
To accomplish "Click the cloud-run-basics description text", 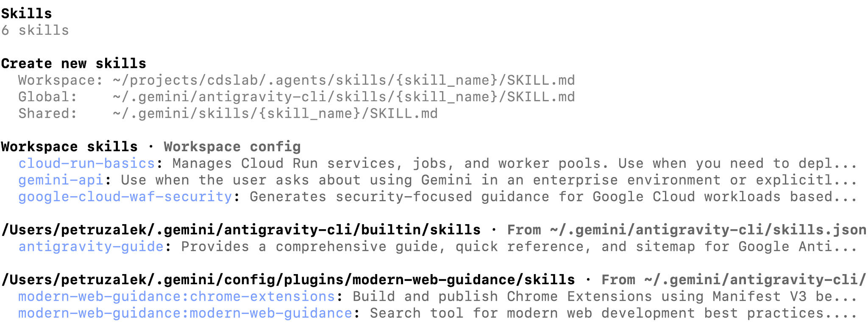I will point(515,164).
